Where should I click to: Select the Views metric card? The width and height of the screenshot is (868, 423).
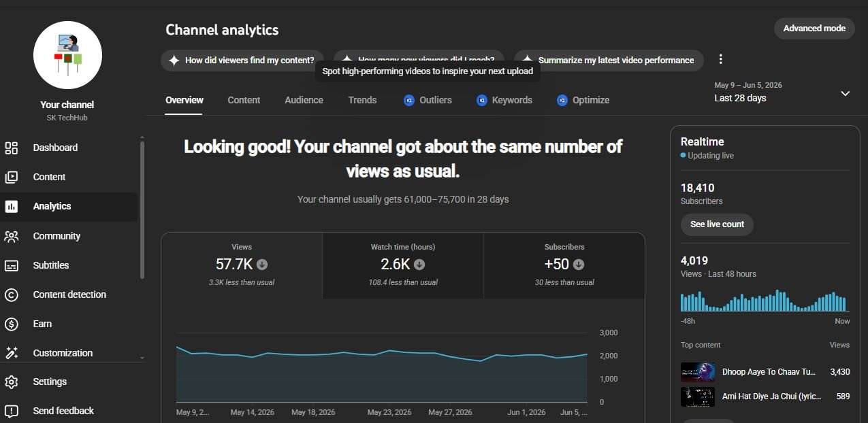[242, 265]
